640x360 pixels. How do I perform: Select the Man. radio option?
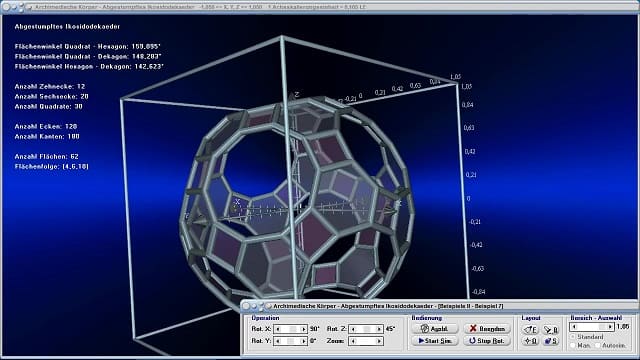coord(581,345)
